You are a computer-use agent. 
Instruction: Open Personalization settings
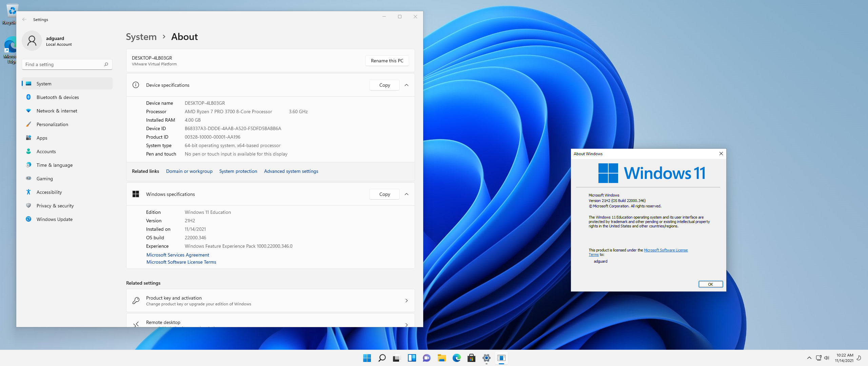67,124
